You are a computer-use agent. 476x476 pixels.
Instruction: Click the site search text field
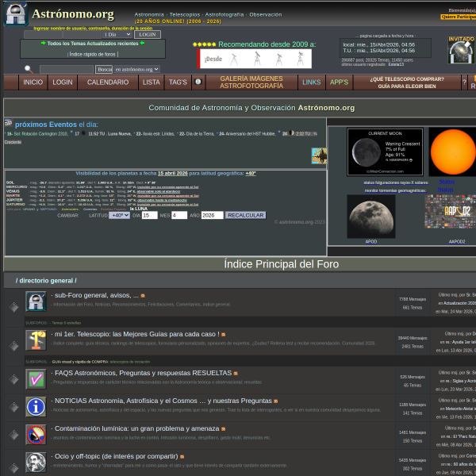67,70
